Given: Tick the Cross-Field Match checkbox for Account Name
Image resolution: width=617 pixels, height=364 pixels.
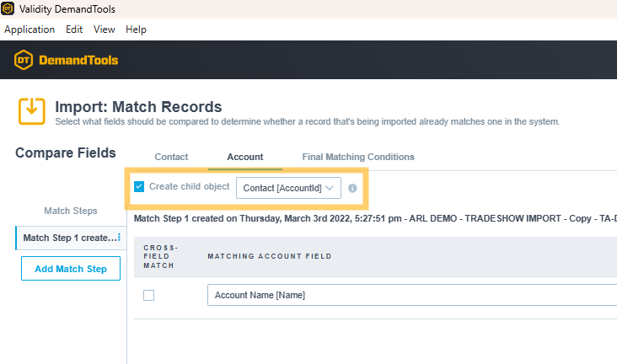Looking at the screenshot, I should [x=148, y=295].
